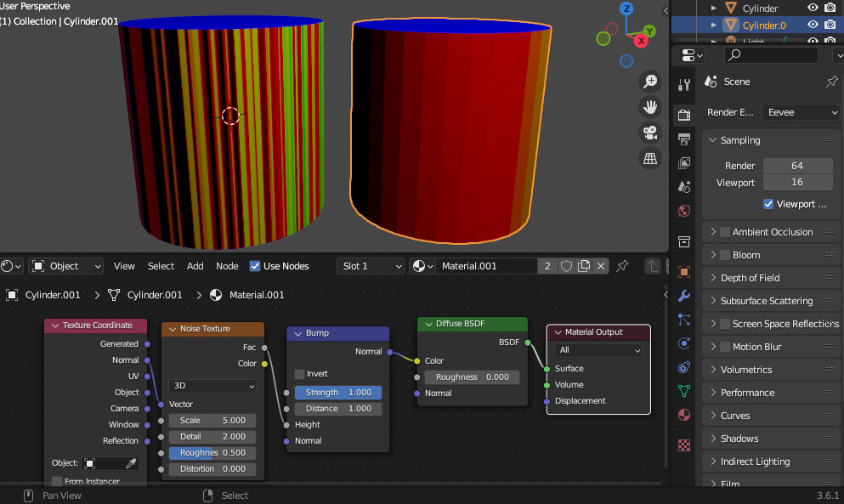Image resolution: width=844 pixels, height=504 pixels.
Task: Open the Select menu in node editor
Action: point(161,266)
